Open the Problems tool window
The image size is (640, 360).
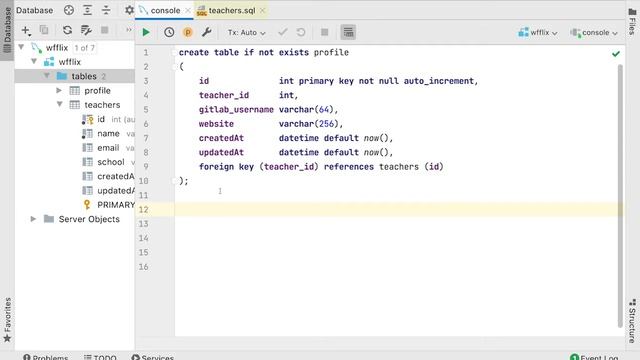(x=45, y=357)
